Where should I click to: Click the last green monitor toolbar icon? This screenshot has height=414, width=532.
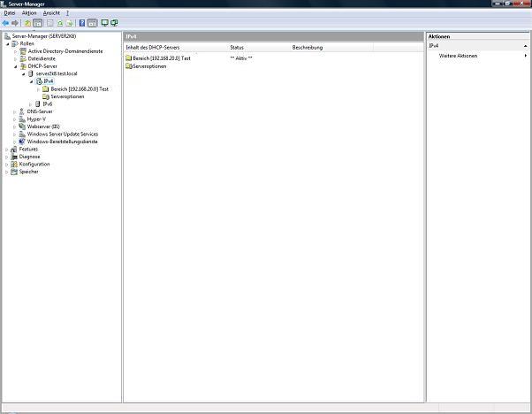pos(114,23)
